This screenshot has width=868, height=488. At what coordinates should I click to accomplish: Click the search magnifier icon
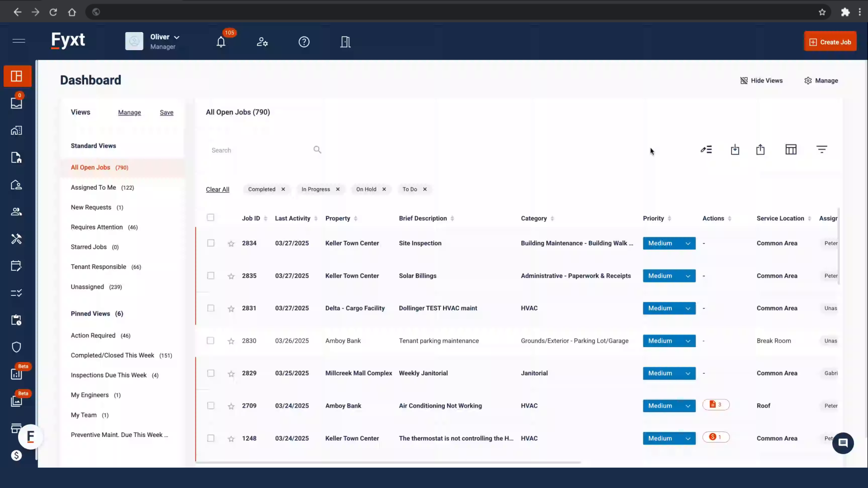click(317, 150)
